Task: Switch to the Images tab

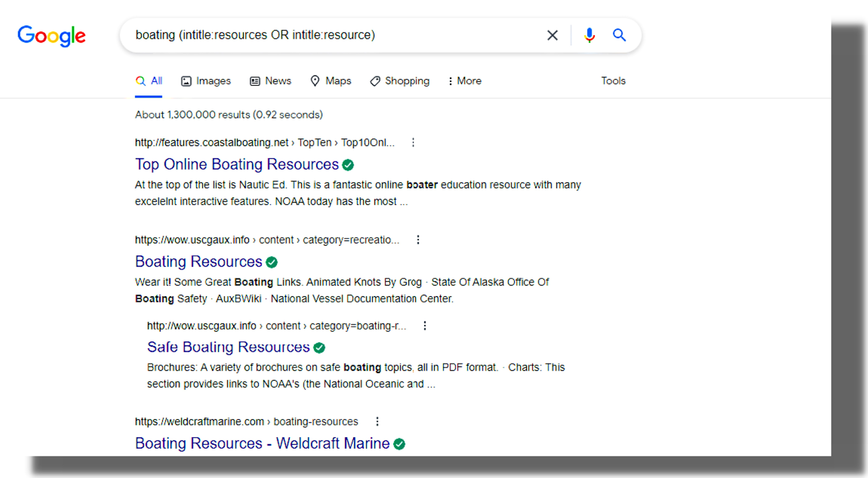Action: pos(206,81)
